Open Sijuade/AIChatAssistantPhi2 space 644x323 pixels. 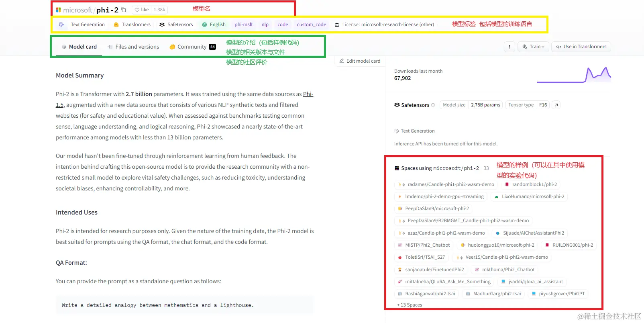[529, 233]
